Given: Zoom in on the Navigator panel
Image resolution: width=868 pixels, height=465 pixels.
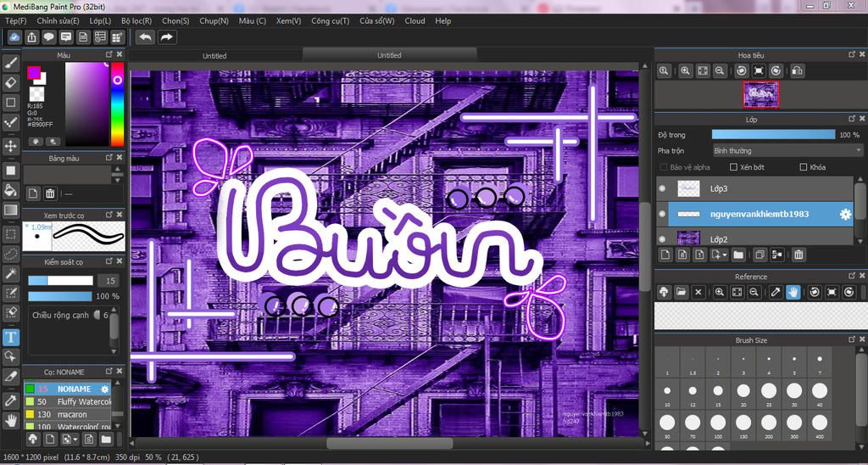Looking at the screenshot, I should pyautogui.click(x=685, y=71).
